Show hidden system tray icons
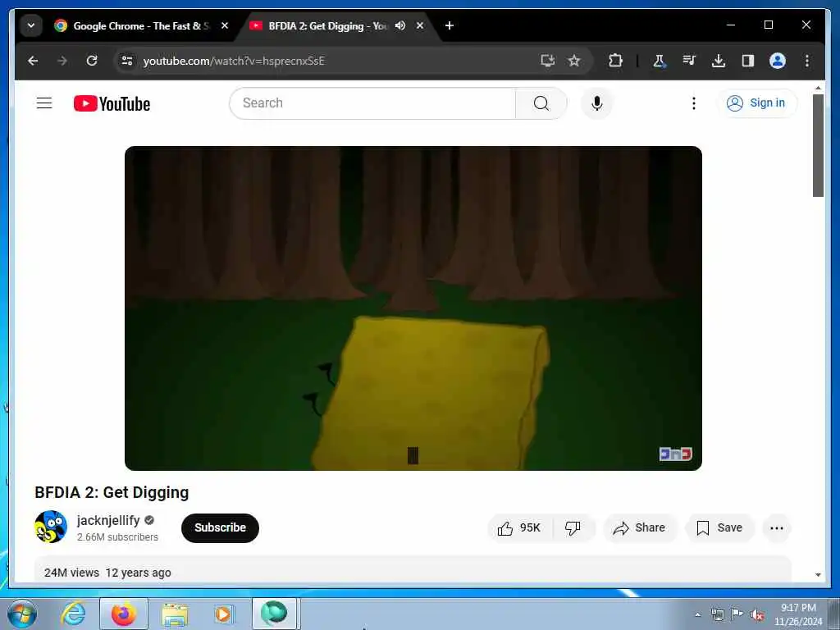Viewport: 840px width, 630px height. point(697,615)
